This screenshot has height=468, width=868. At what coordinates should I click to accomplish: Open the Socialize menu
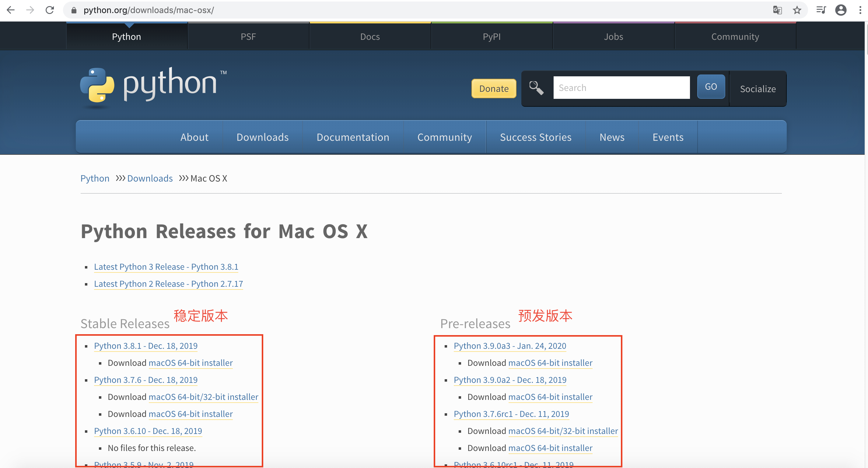[758, 89]
